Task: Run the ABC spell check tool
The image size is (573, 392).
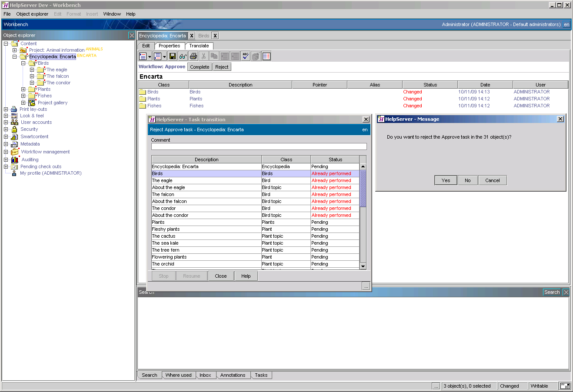Action: tap(246, 56)
